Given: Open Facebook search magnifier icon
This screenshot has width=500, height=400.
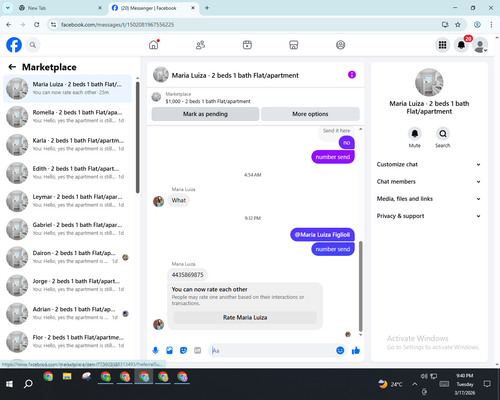Looking at the screenshot, I should click(x=33, y=45).
